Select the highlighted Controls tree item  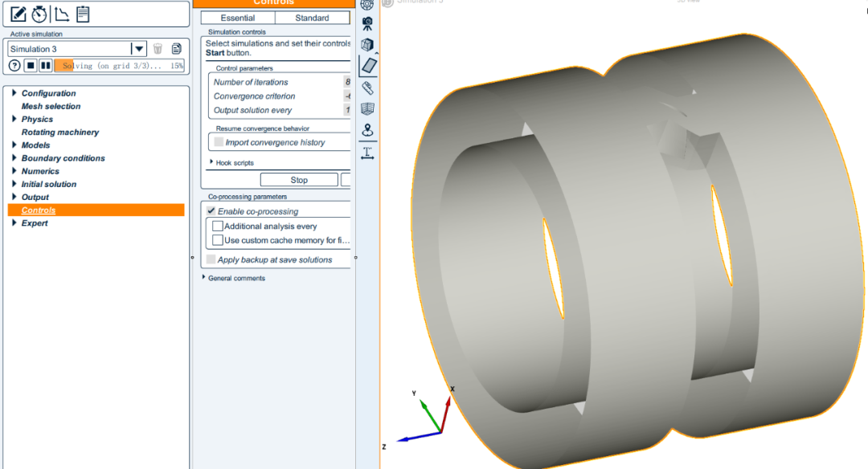[x=96, y=210]
